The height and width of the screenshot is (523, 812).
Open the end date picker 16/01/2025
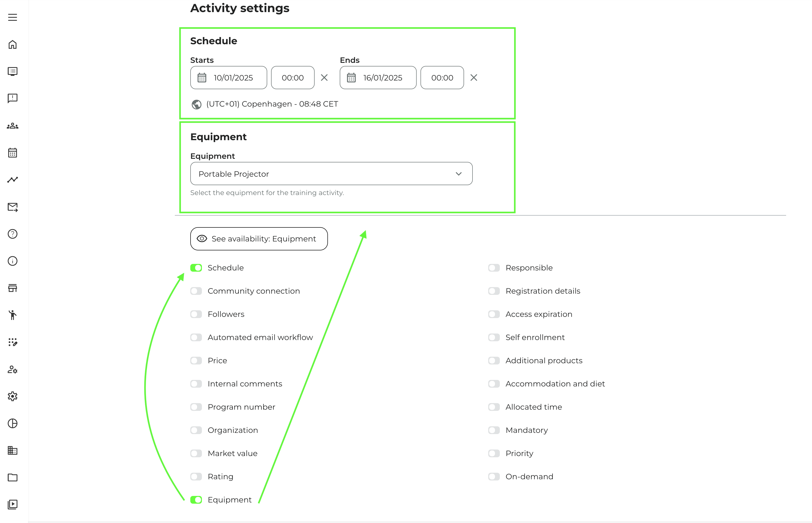pyautogui.click(x=378, y=78)
